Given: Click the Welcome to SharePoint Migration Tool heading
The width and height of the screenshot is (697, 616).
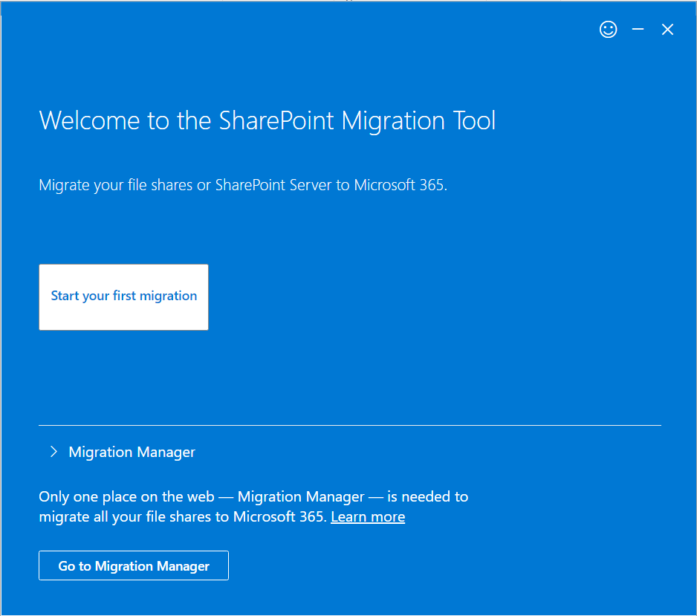Looking at the screenshot, I should click(267, 120).
